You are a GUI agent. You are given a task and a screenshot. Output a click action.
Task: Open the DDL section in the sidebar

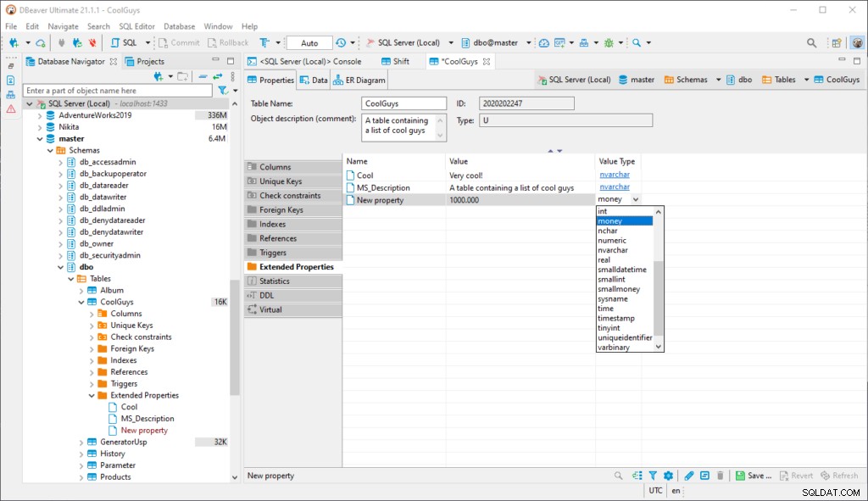click(293, 296)
